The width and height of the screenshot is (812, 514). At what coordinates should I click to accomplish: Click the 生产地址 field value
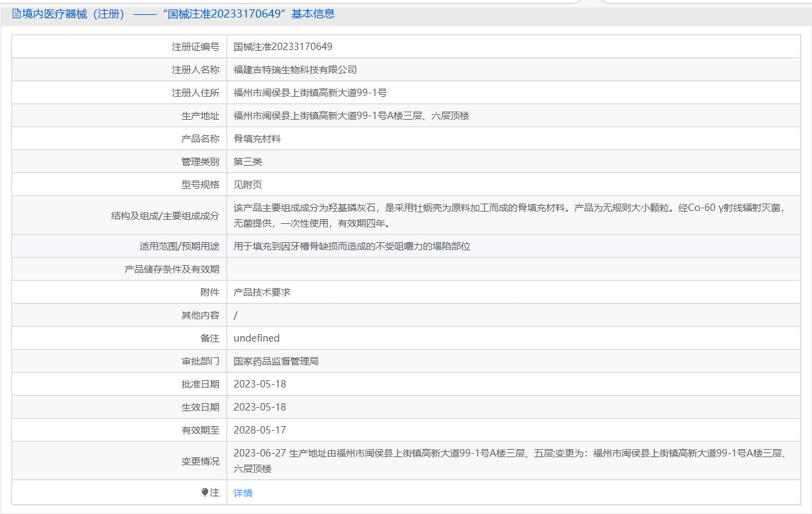(352, 116)
